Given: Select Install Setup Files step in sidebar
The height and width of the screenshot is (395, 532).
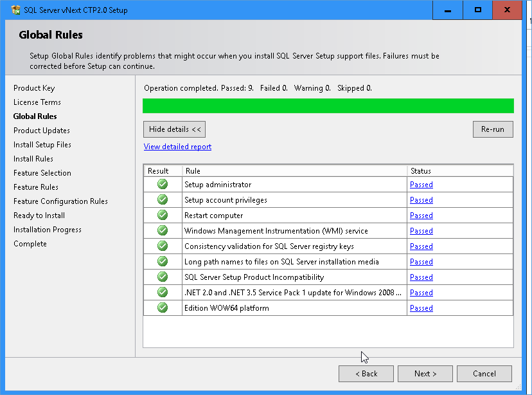Looking at the screenshot, I should click(x=42, y=145).
